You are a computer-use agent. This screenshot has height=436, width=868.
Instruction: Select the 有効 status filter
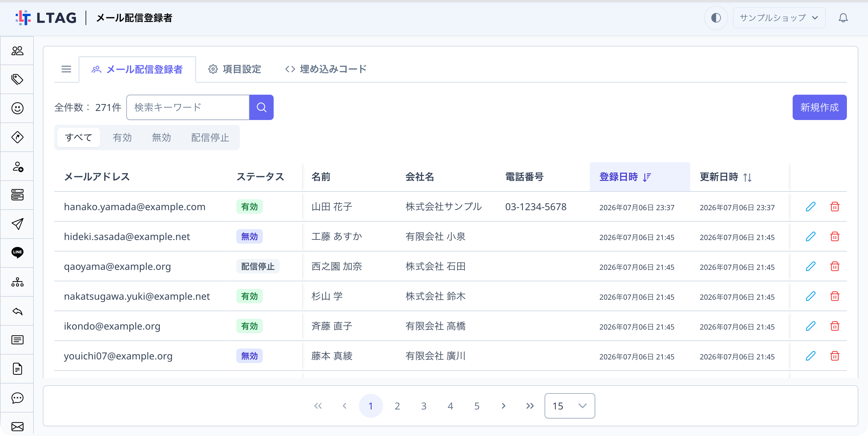click(x=122, y=137)
